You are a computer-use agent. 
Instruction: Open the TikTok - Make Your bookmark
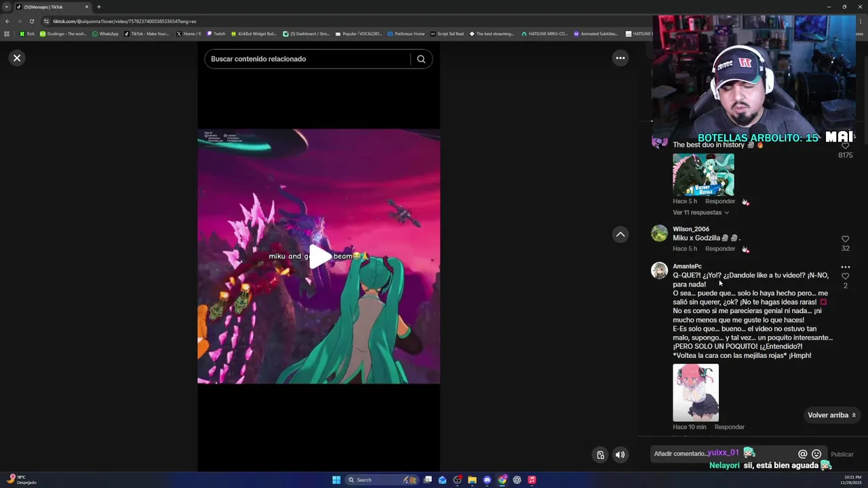146,33
